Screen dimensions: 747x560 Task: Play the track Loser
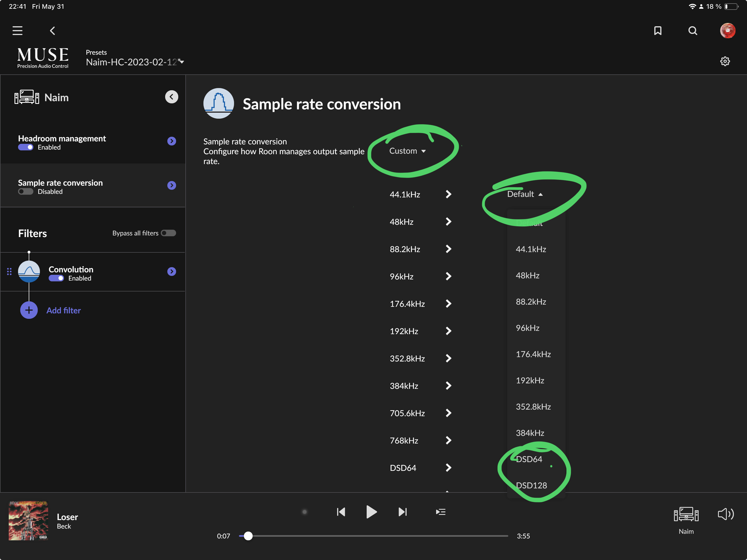(x=371, y=512)
